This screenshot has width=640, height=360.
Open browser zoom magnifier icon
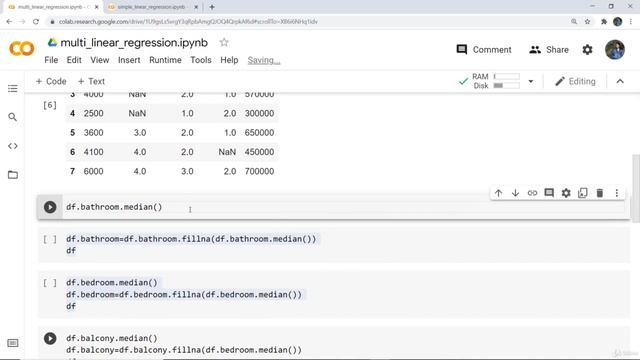tap(574, 22)
